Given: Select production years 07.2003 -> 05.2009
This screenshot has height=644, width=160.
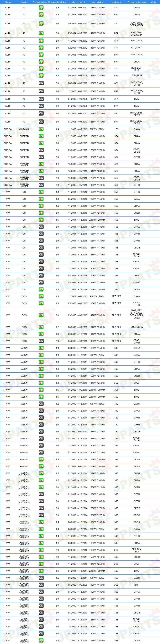Looking at the screenshot, I should [x=78, y=68].
